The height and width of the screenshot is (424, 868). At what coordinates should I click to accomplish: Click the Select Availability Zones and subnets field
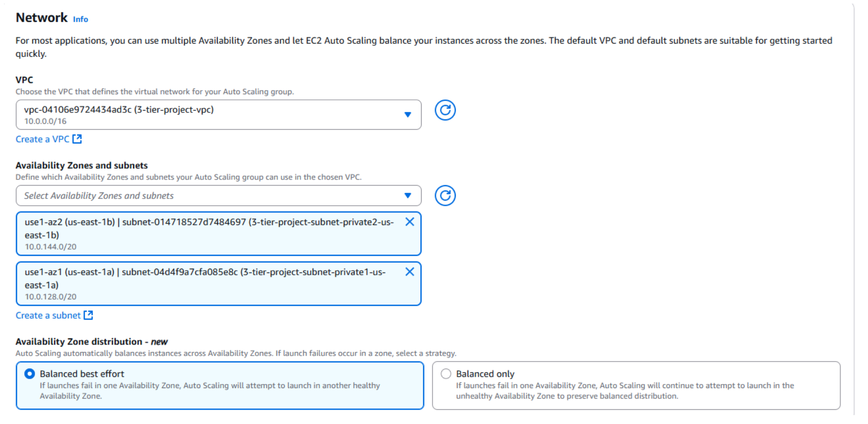click(200, 195)
